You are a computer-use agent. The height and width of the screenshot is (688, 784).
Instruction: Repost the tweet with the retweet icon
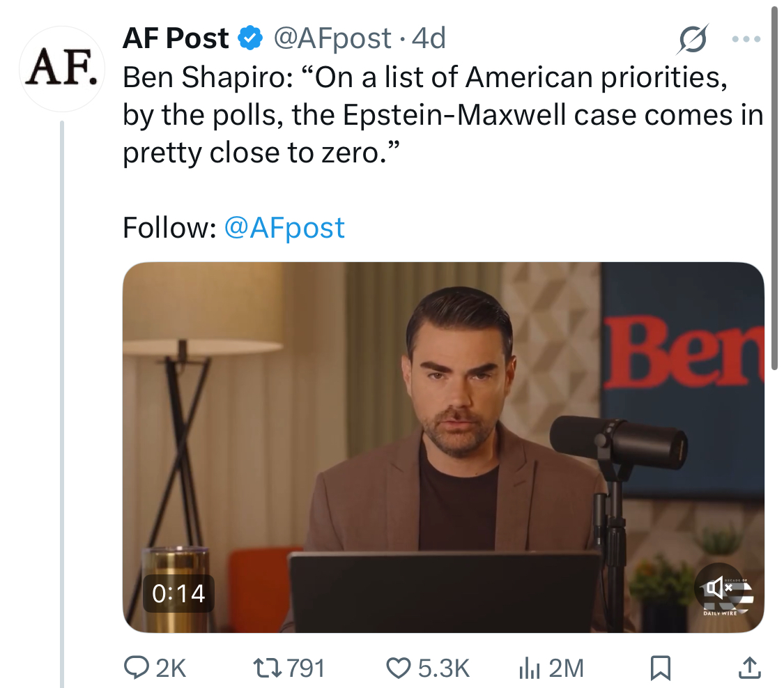[268, 668]
